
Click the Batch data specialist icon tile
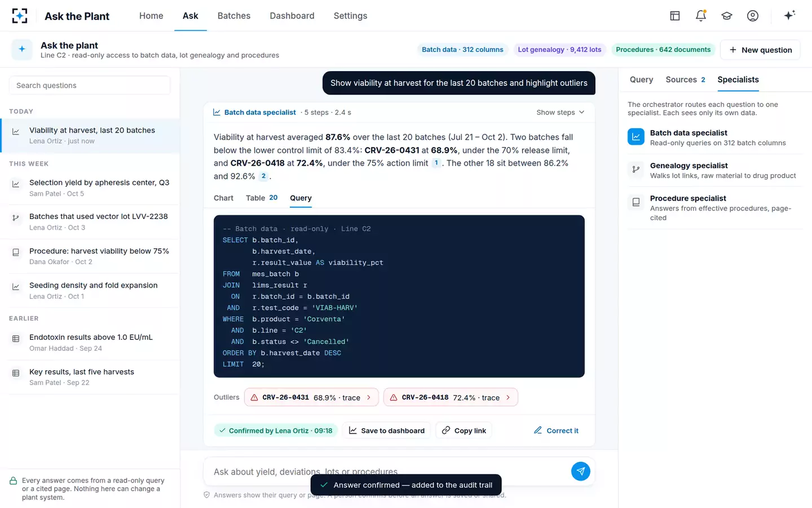pos(636,137)
